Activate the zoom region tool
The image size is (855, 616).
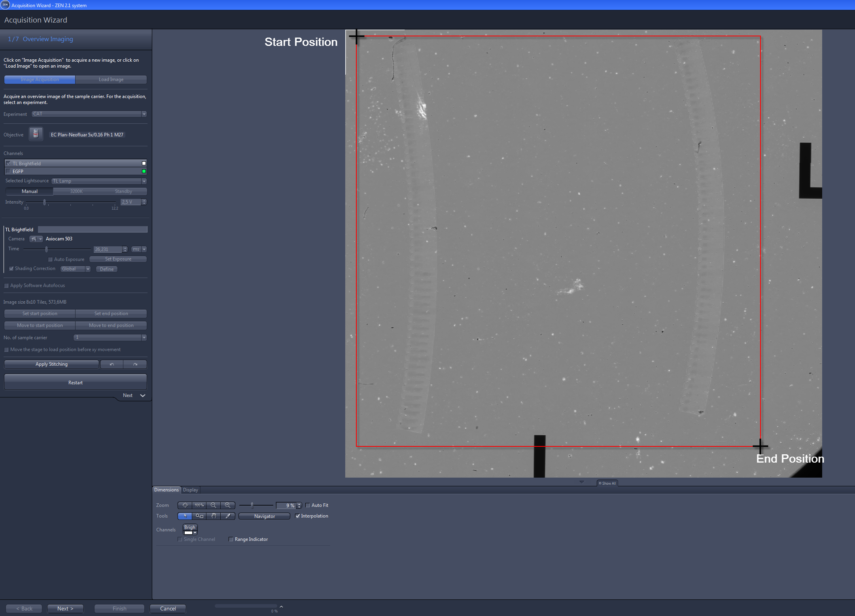click(199, 516)
